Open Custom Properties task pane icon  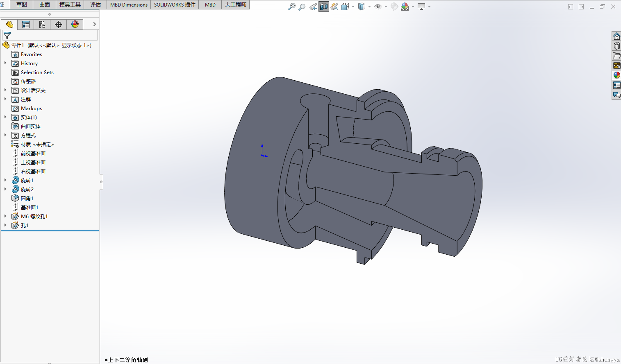(x=616, y=85)
